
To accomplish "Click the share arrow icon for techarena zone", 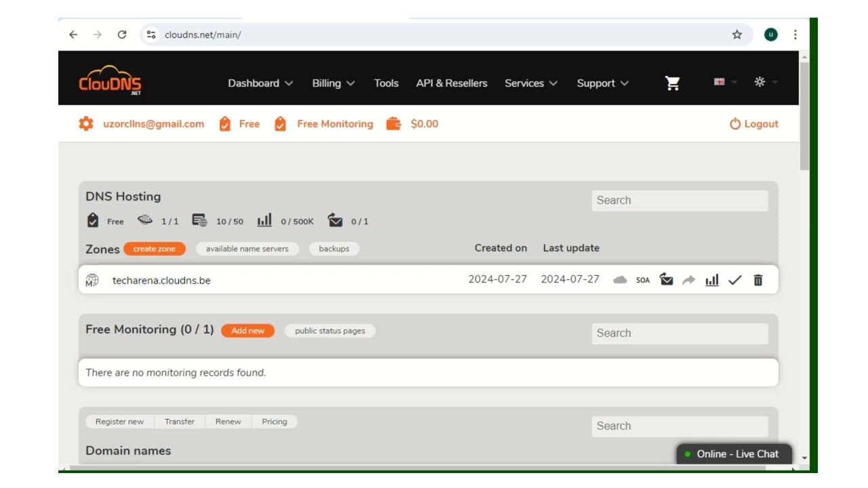I will [689, 280].
